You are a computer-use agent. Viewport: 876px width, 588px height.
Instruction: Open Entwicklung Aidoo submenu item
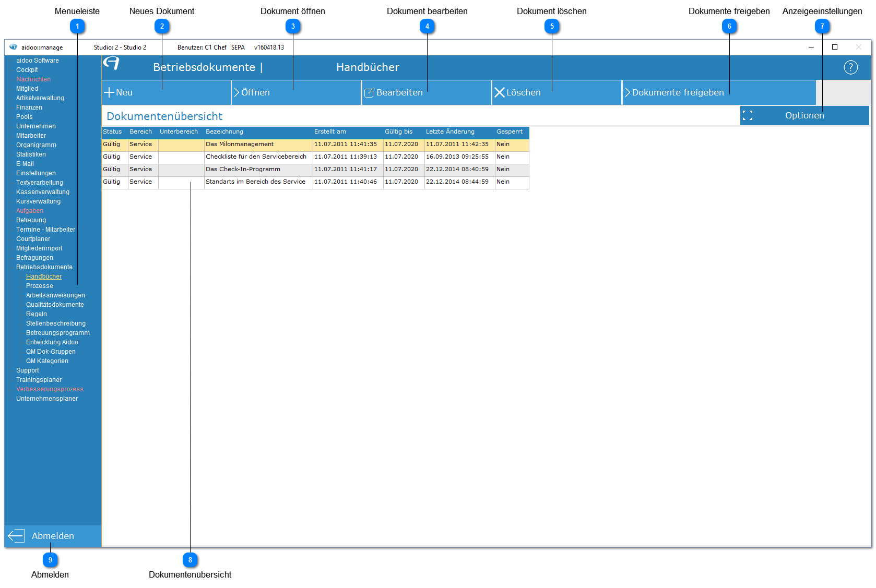tap(52, 342)
